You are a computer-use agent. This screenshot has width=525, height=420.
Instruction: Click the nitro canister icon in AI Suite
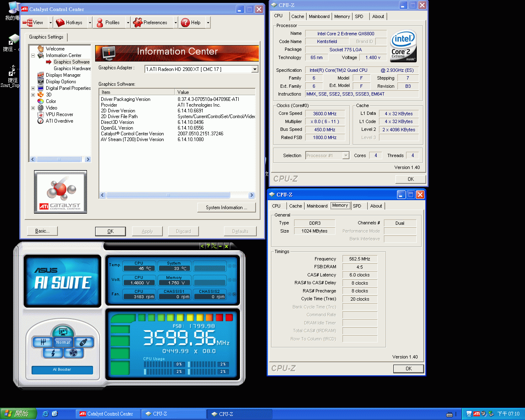point(84,342)
